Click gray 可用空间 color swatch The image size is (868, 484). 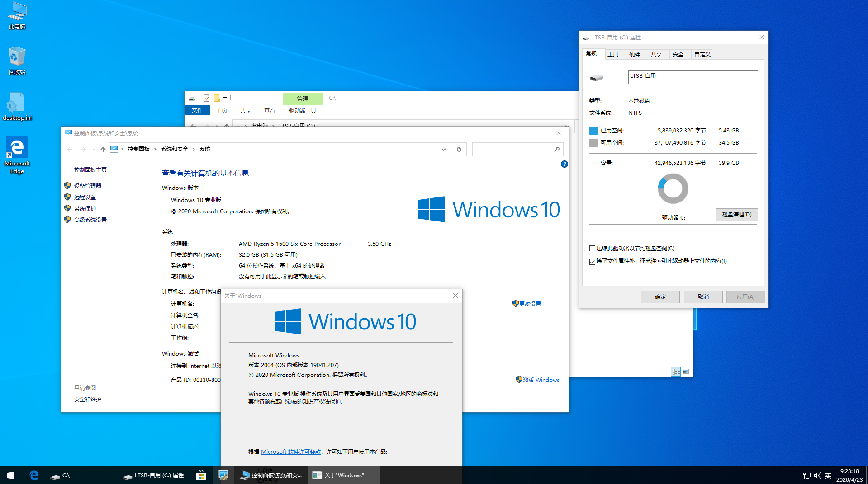pyautogui.click(x=593, y=143)
